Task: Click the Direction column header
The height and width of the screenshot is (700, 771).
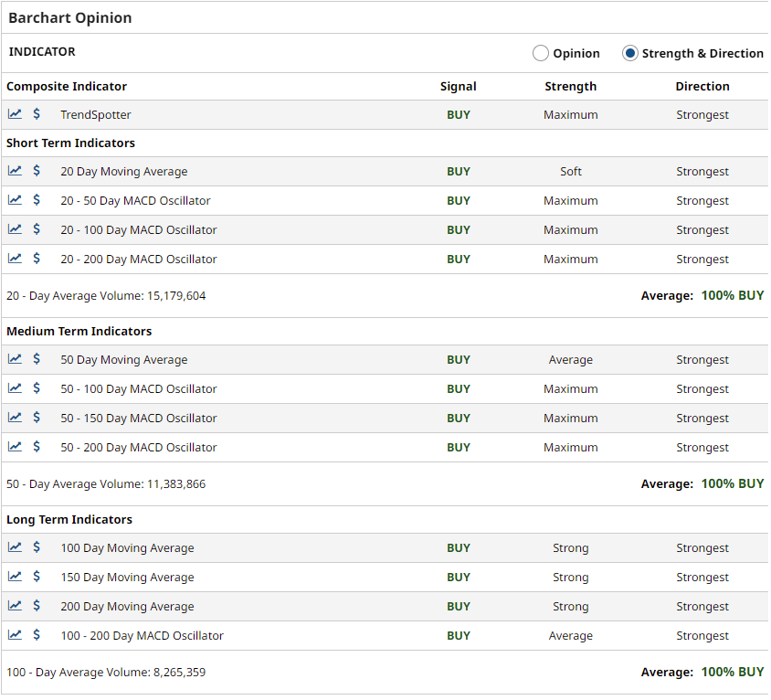Action: tap(702, 87)
